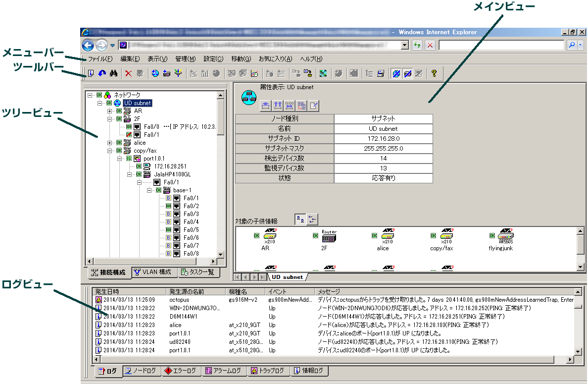Open the アラームログ tab

click(223, 371)
